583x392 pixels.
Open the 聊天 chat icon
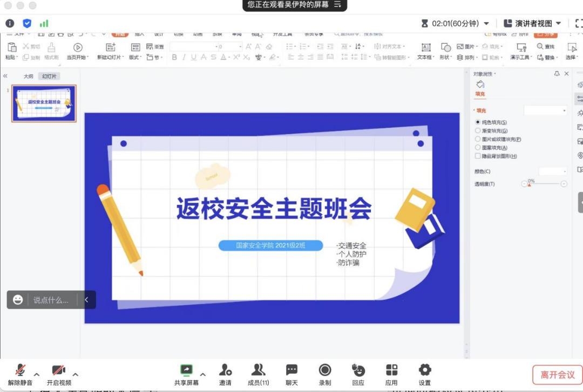(291, 370)
